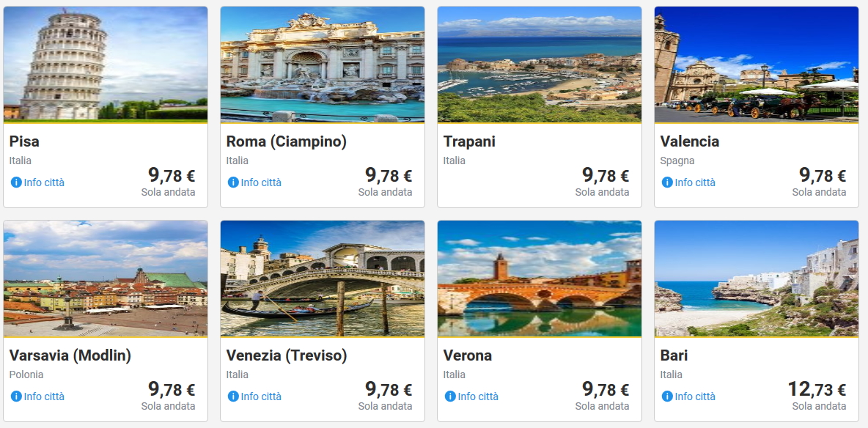868x428 pixels.
Task: Open the 'Info città' link for Pisa
Action: pos(44,182)
